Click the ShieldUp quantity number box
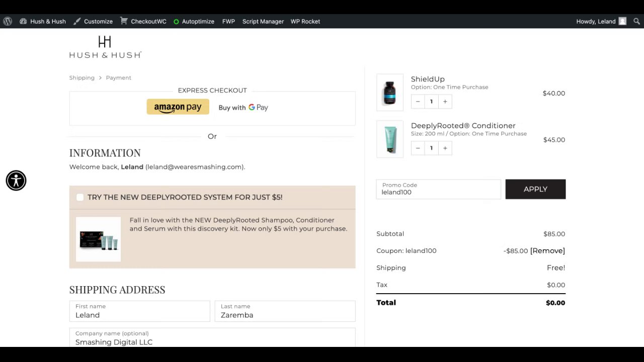The width and height of the screenshot is (644, 362). click(431, 102)
